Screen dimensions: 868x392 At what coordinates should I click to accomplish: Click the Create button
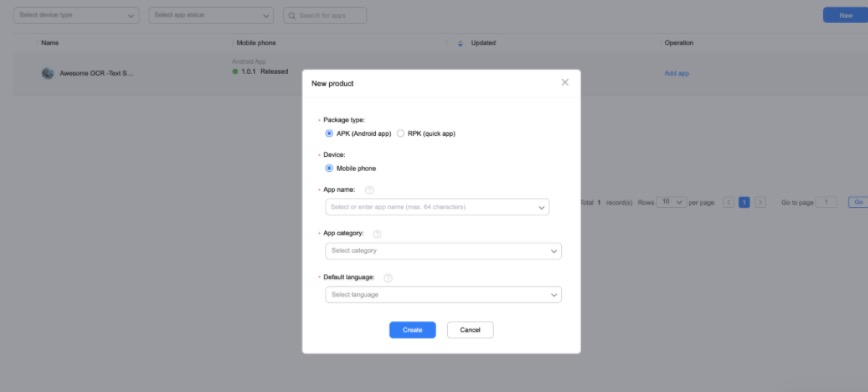point(412,330)
